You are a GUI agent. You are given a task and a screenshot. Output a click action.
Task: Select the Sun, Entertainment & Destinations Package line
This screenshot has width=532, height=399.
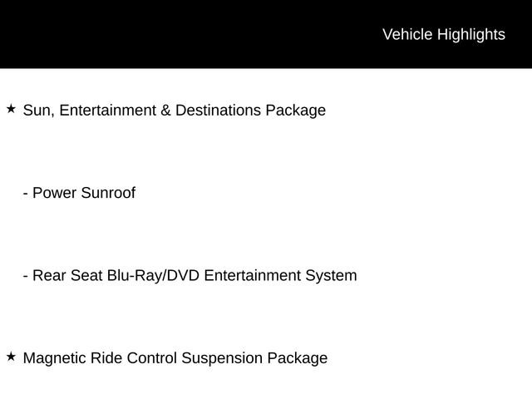point(174,110)
